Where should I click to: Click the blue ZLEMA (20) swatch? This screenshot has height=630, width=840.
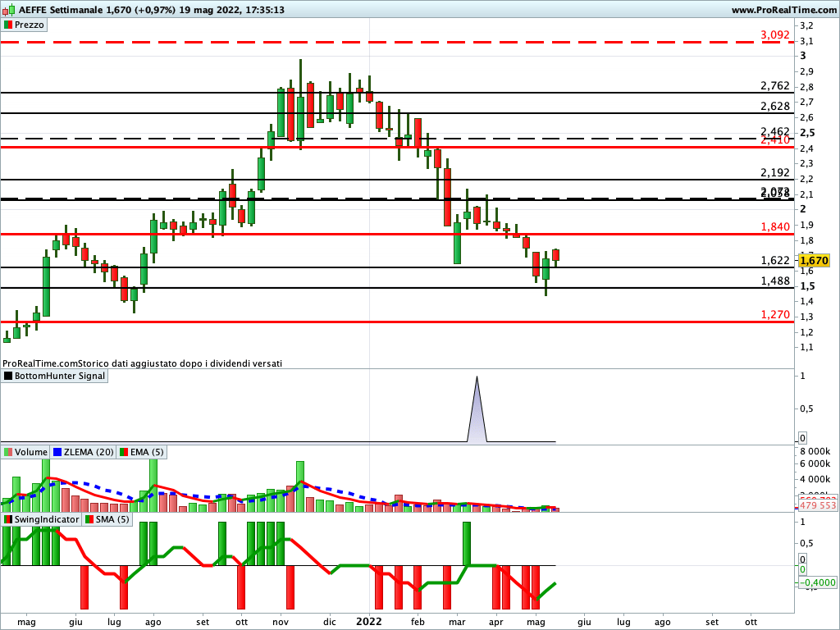click(57, 451)
